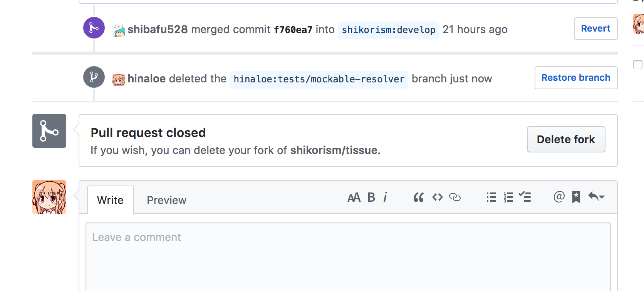Screen dimensions: 644x291
Task: Click the header text size icon
Action: pos(354,197)
